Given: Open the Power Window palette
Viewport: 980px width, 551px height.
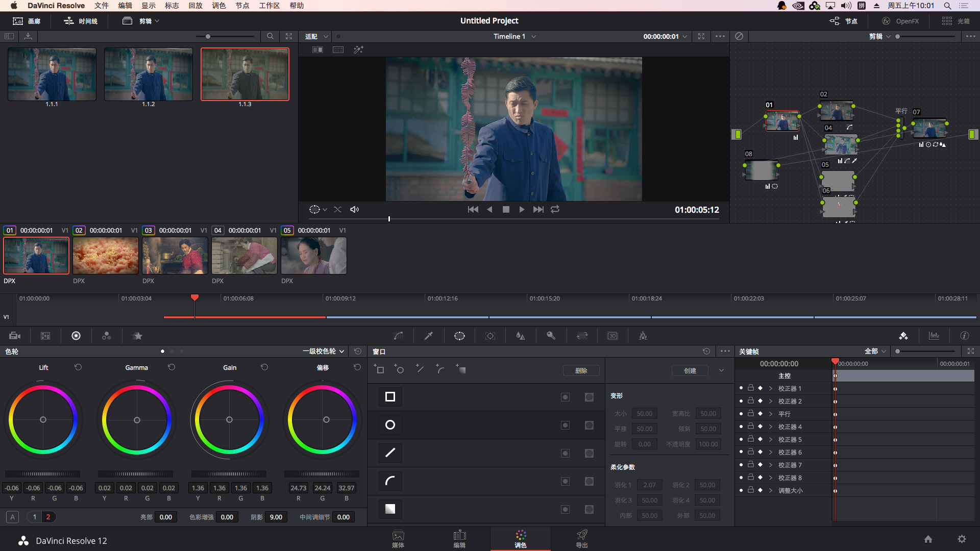Looking at the screenshot, I should click(459, 336).
